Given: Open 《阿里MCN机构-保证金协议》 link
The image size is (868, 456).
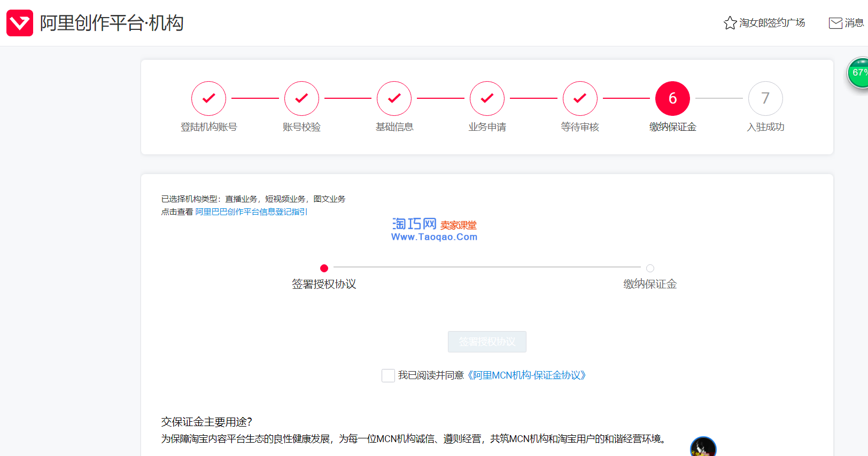Looking at the screenshot, I should (526, 375).
